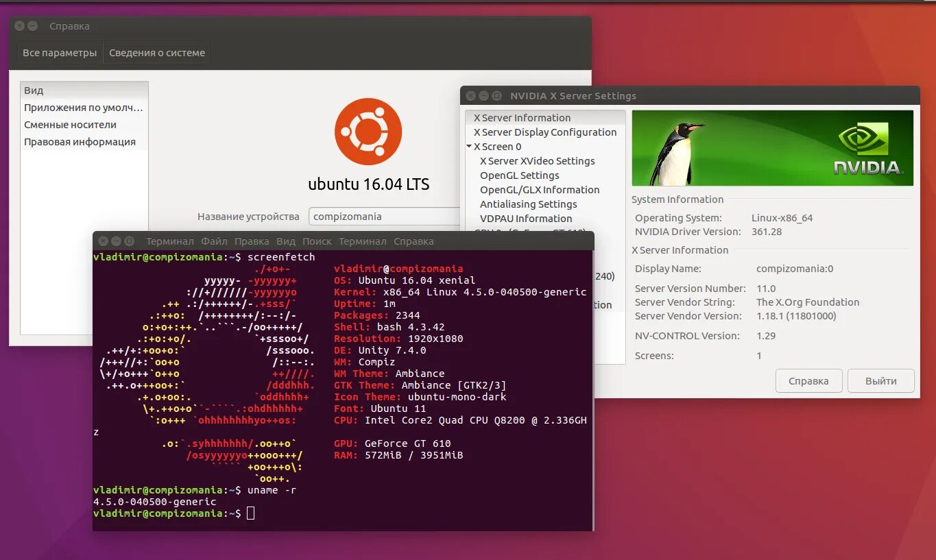Click the RAM: 572MiB / 3951MiB line
The width and height of the screenshot is (936, 560).
click(398, 455)
